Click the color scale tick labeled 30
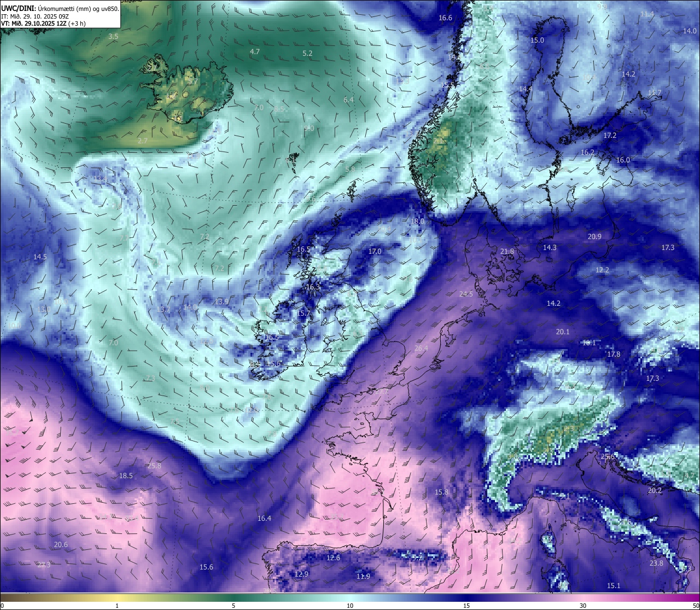Viewport: 700px width, 610px height. (583, 606)
